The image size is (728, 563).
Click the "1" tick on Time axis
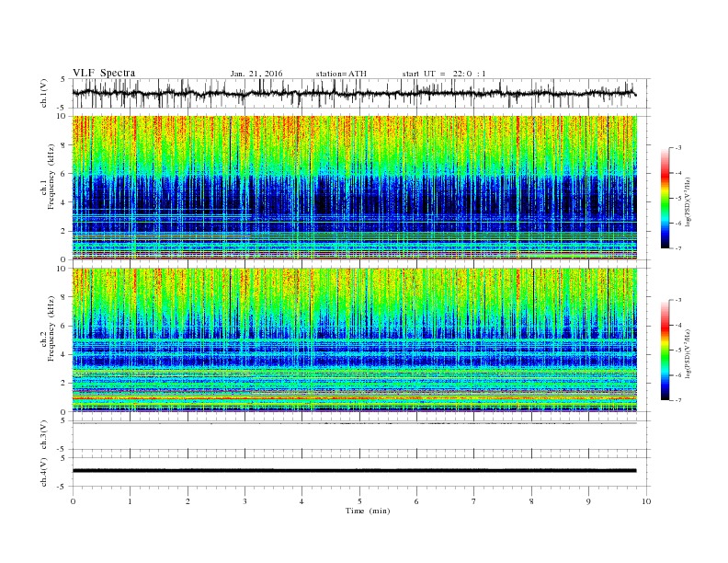(130, 501)
